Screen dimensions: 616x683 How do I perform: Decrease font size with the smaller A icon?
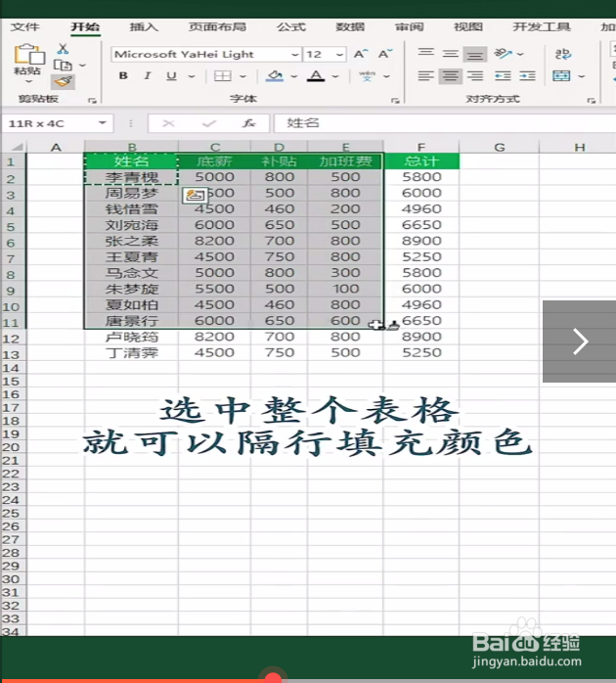[385, 55]
